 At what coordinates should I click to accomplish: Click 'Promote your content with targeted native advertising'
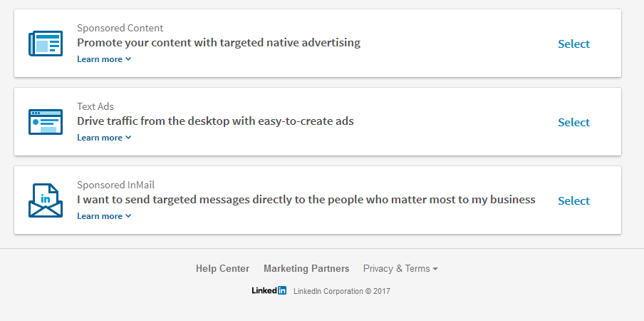click(219, 43)
